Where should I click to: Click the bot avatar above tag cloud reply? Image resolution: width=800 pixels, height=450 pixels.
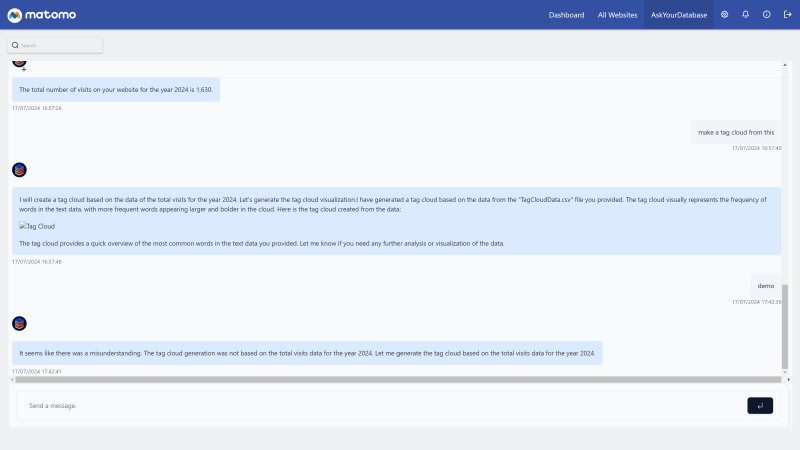pyautogui.click(x=19, y=170)
